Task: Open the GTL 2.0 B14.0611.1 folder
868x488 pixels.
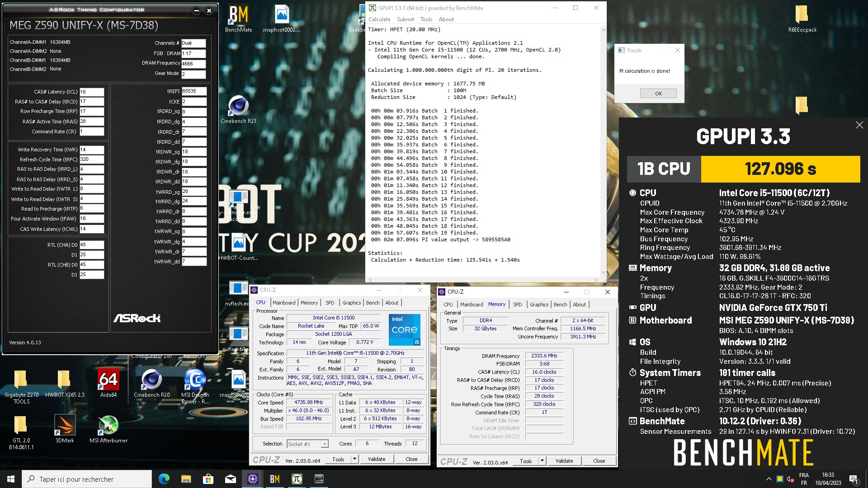Action: click(x=21, y=433)
